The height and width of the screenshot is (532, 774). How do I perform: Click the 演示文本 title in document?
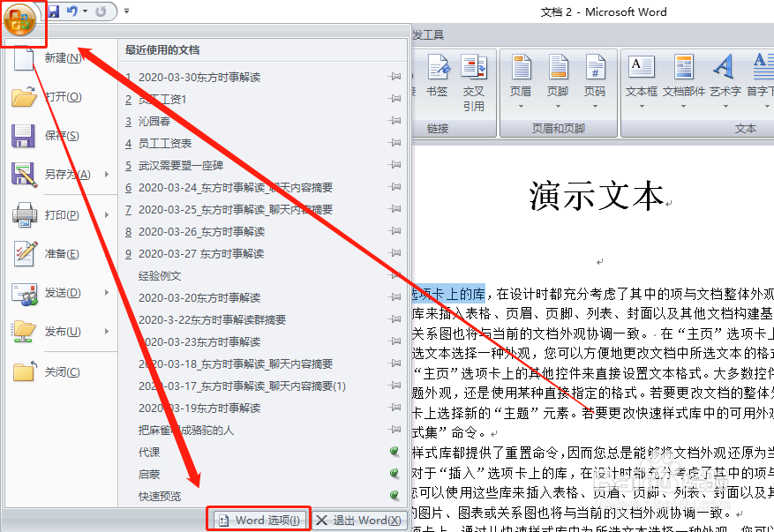click(x=597, y=197)
